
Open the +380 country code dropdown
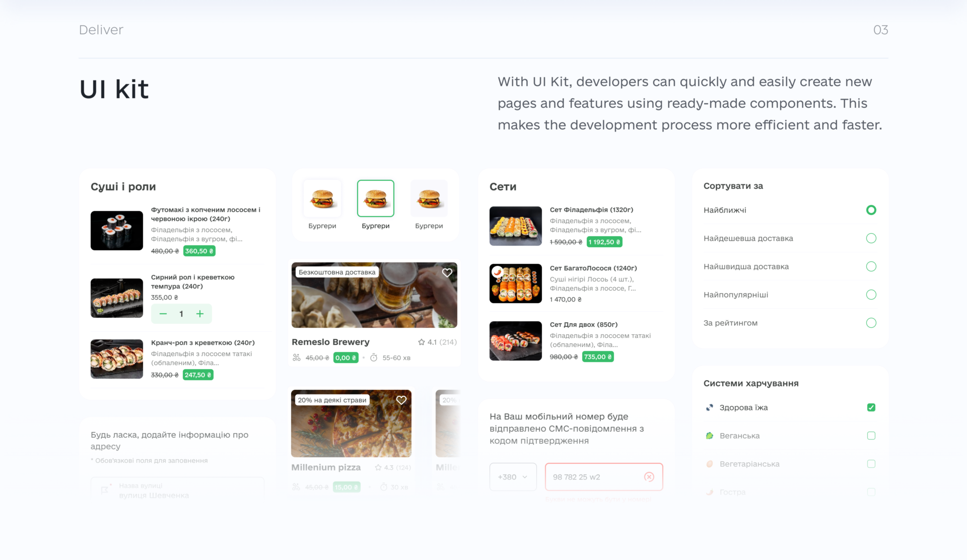pos(513,476)
